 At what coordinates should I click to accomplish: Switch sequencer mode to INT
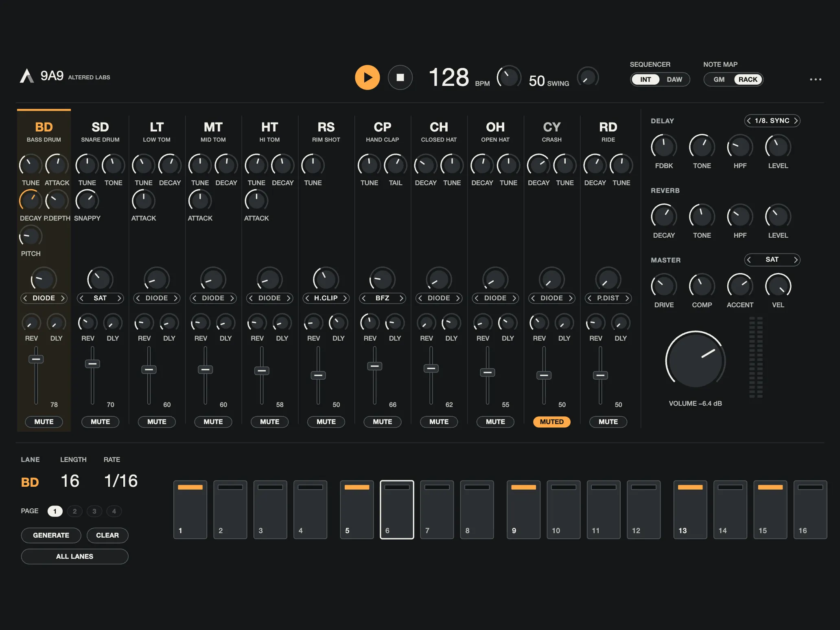click(645, 79)
